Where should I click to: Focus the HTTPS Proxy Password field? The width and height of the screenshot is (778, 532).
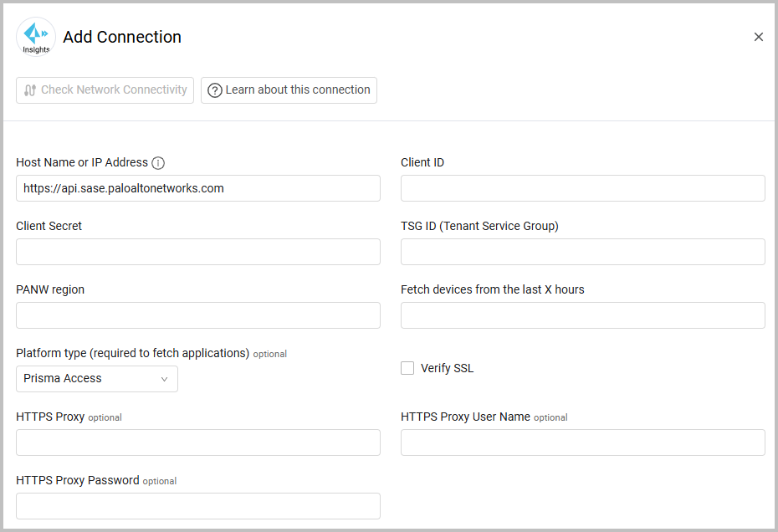tap(197, 506)
